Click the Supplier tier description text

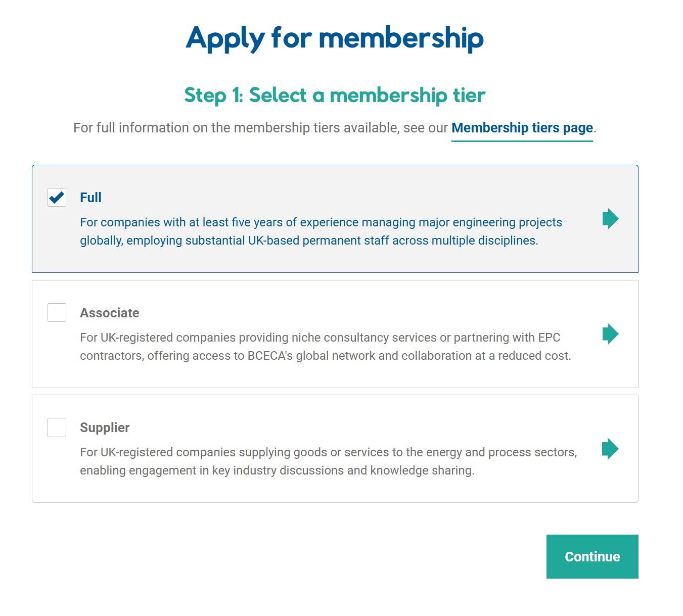coord(328,461)
